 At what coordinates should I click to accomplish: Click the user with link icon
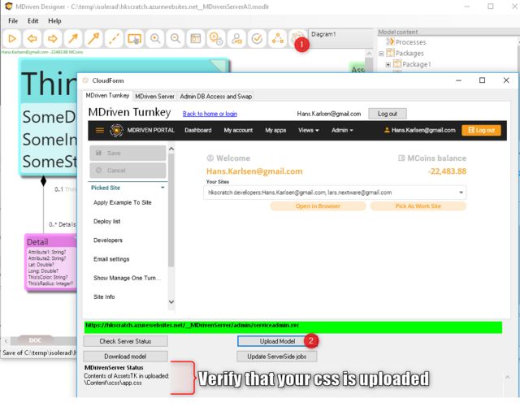tap(236, 38)
